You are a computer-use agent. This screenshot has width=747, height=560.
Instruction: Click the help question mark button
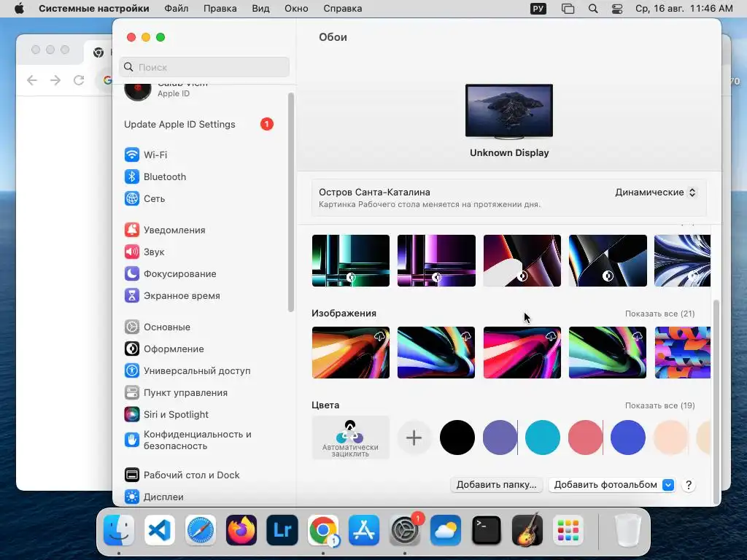pos(689,485)
